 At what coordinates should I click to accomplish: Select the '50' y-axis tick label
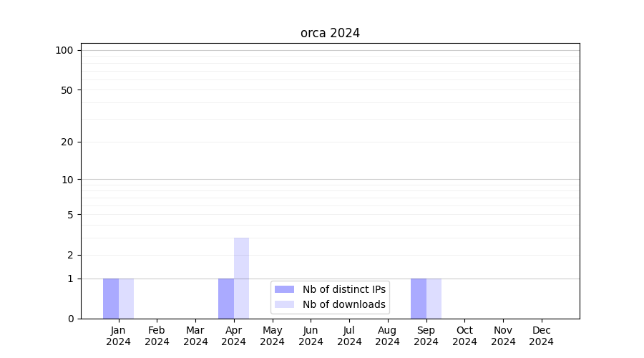[67, 90]
